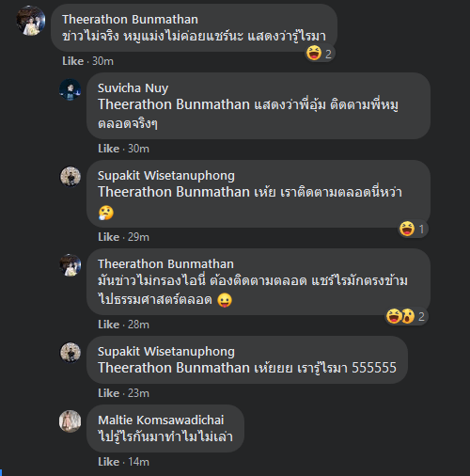Screen dimensions: 470x476
Task: Like Suvicha Nuy's reply
Action: tap(108, 149)
